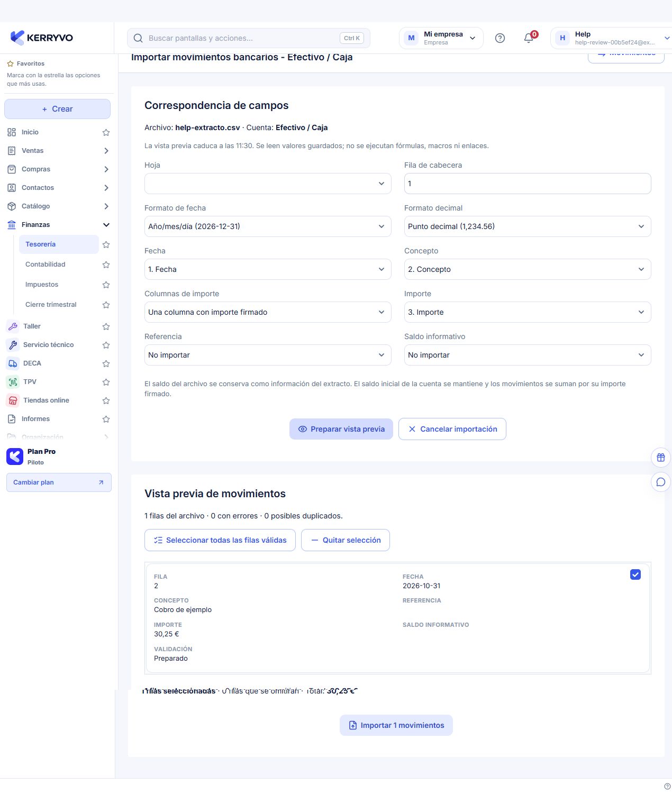Open the help question mark icon

point(500,38)
